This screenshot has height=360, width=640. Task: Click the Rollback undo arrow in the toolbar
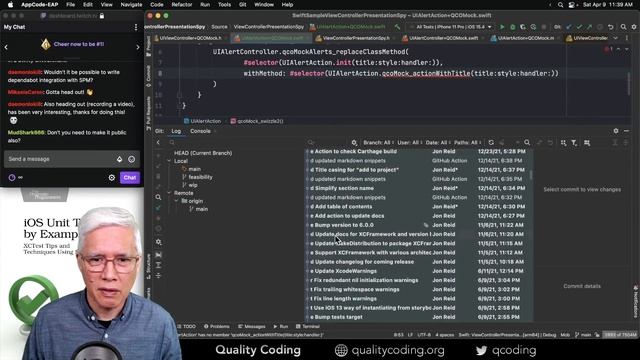pyautogui.click(x=611, y=27)
